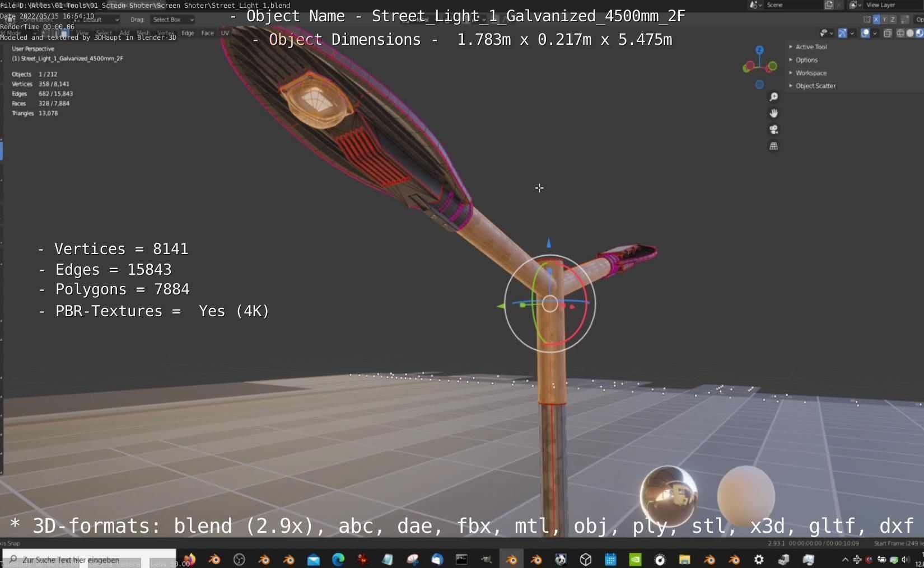Open the Calendar app from the taskbar

610,559
